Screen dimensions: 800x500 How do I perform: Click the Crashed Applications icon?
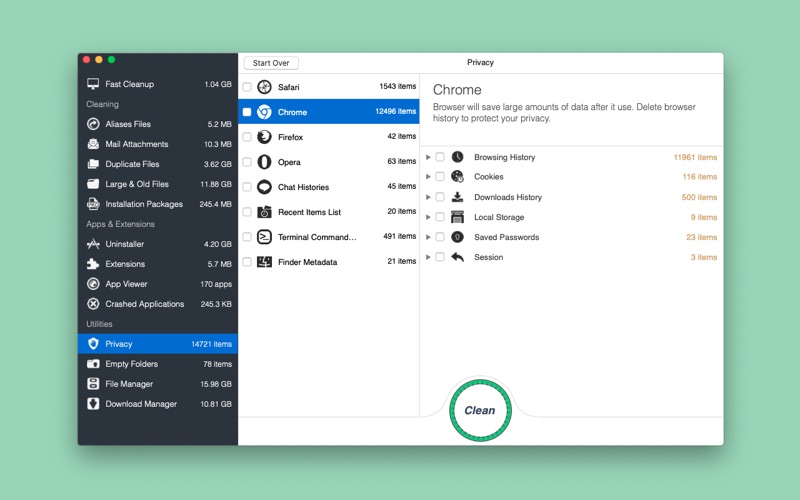coord(93,304)
